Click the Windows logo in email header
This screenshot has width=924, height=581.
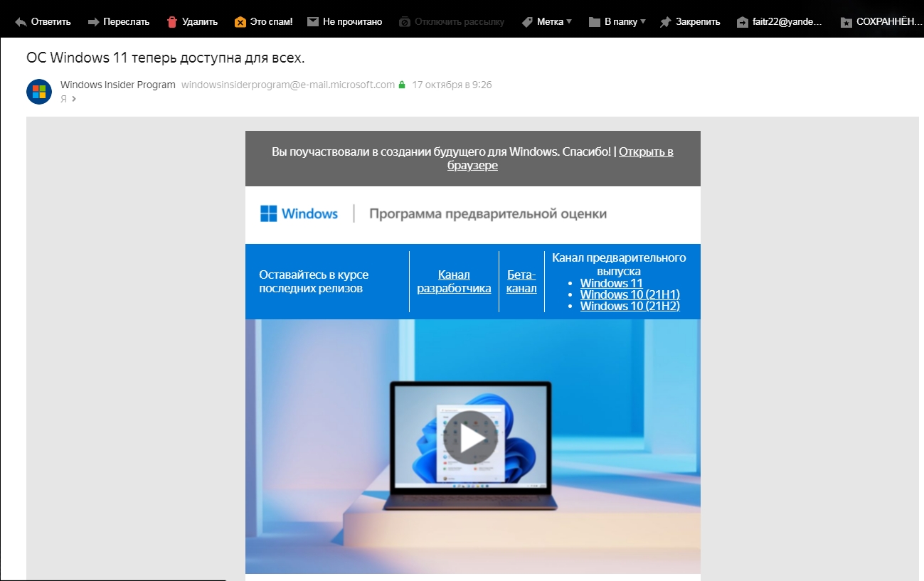(268, 213)
